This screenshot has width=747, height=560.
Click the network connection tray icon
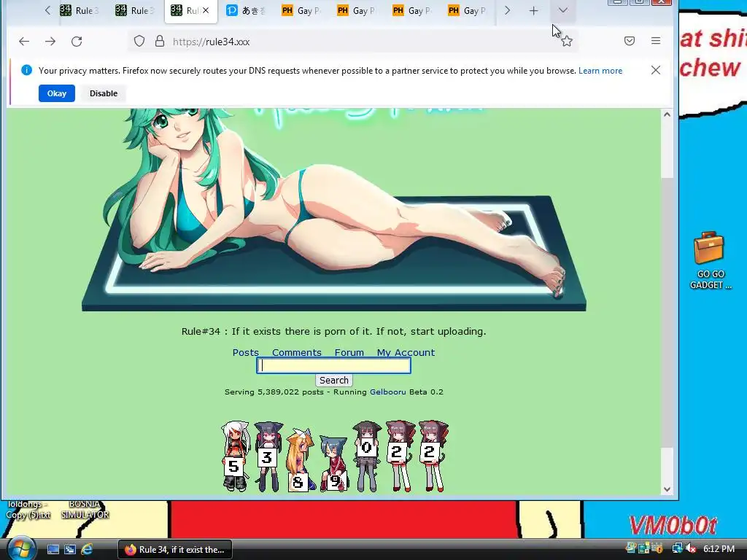click(x=677, y=548)
